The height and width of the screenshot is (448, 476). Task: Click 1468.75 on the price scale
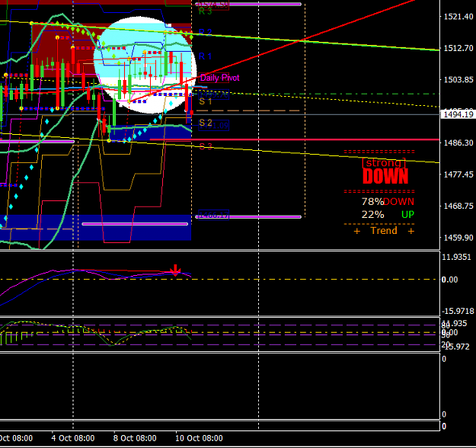[458, 206]
